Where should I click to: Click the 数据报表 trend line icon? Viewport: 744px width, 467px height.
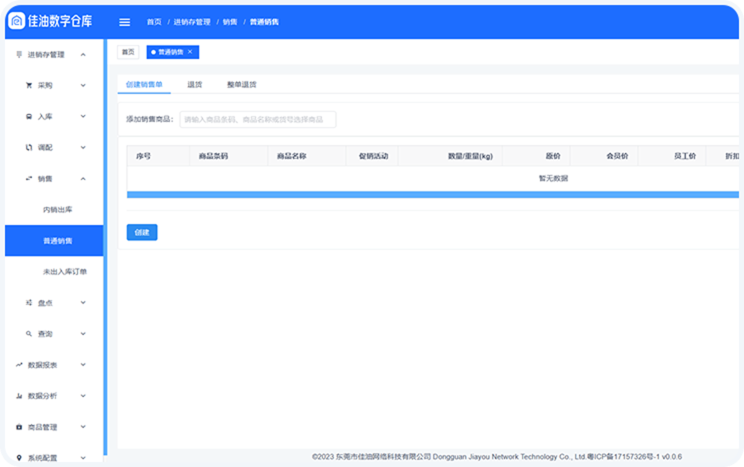click(19, 365)
